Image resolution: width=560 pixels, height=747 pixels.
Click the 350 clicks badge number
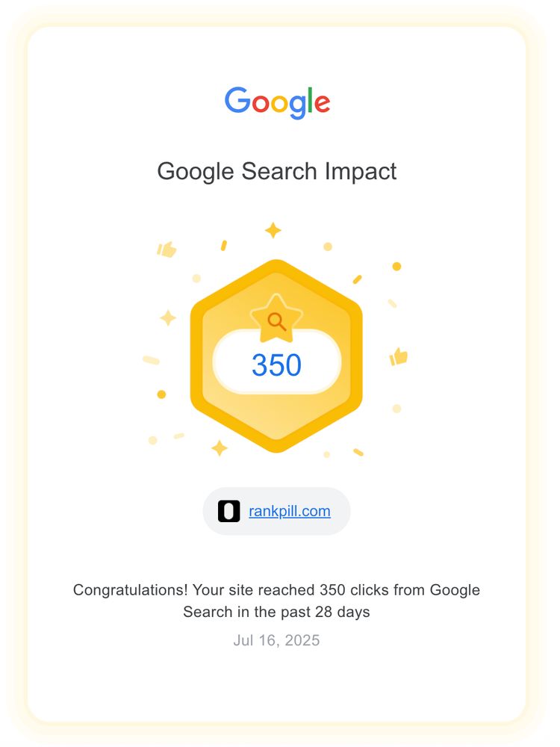(x=277, y=365)
